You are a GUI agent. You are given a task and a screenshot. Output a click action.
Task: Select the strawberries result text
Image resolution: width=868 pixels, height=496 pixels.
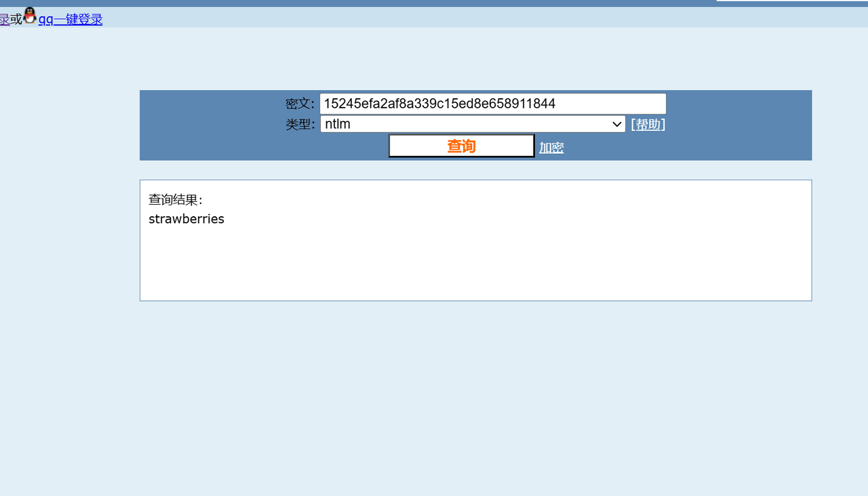coord(186,219)
